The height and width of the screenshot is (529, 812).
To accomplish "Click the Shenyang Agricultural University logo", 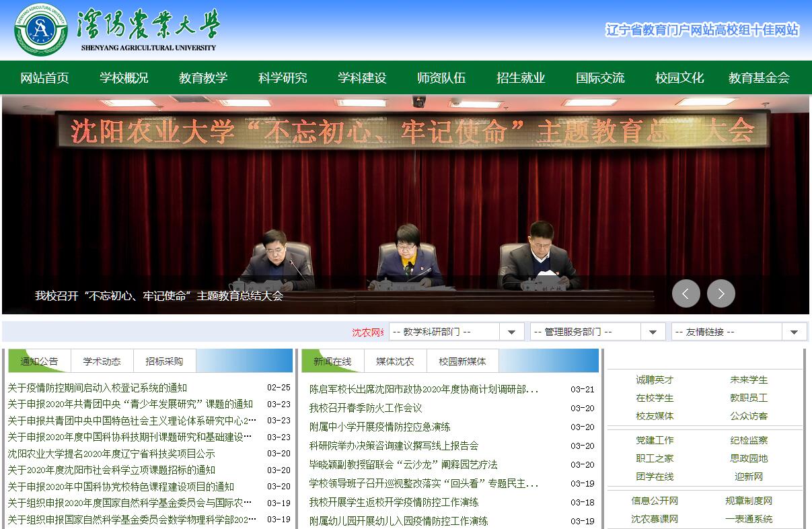I will (116, 30).
